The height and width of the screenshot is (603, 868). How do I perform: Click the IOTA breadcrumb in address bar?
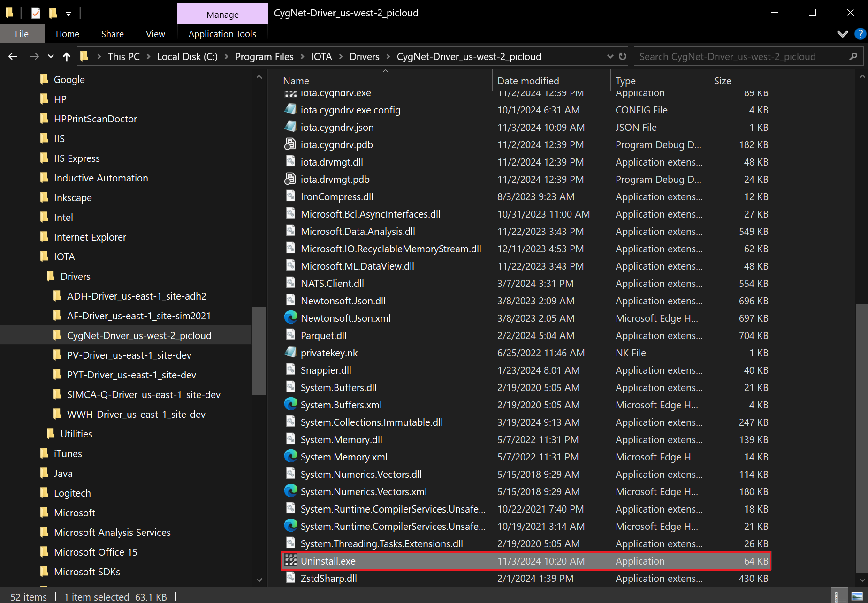(321, 57)
